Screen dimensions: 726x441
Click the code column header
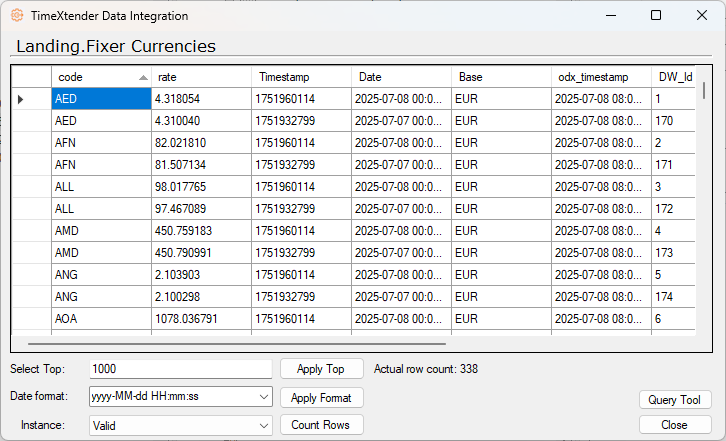pyautogui.click(x=101, y=77)
